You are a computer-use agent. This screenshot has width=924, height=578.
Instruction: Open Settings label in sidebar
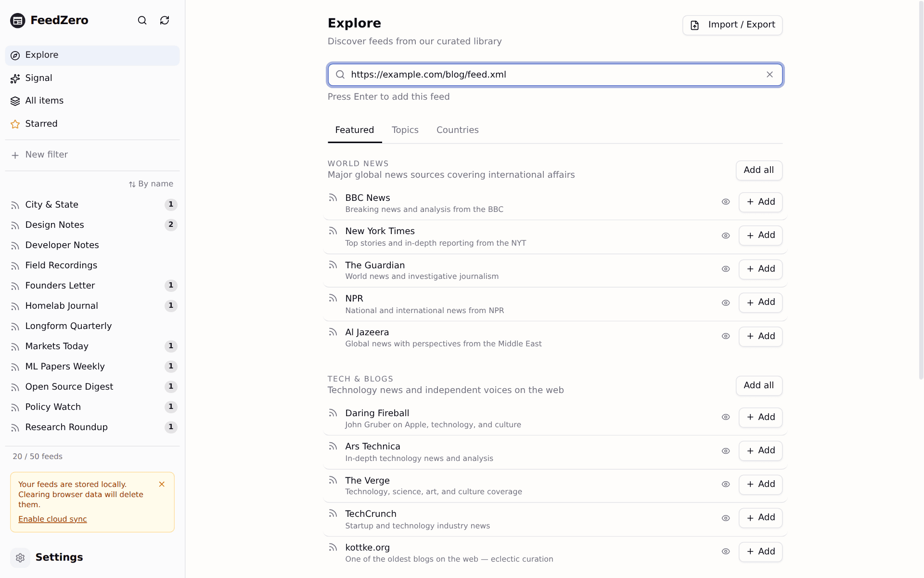pos(59,557)
